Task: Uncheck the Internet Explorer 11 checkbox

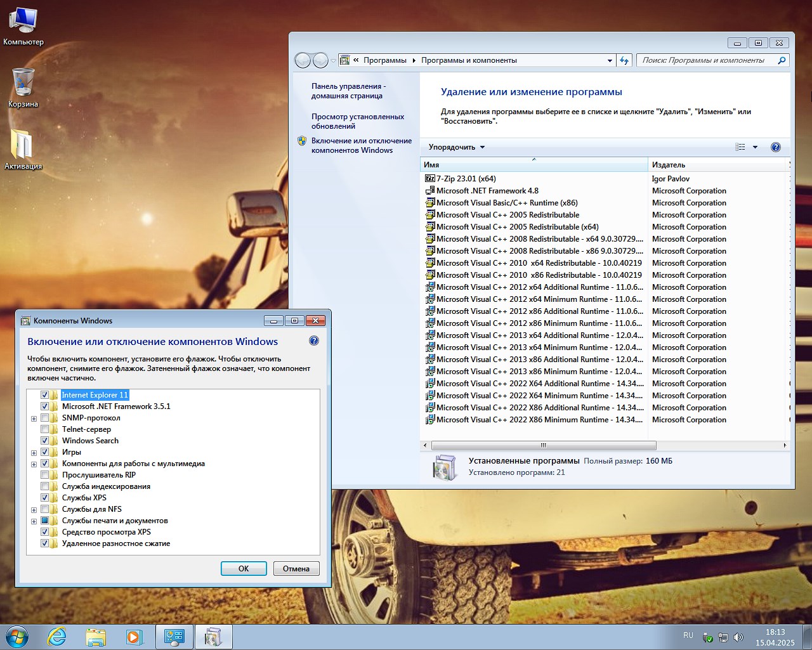Action: click(x=44, y=395)
